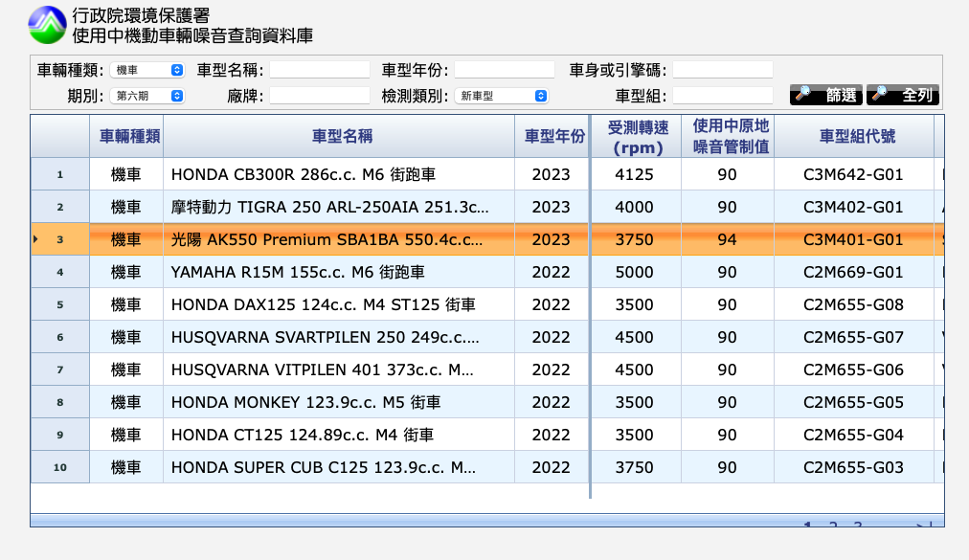The height and width of the screenshot is (560, 969).
Task: Click the 篩選 filter button
Action: 826,95
